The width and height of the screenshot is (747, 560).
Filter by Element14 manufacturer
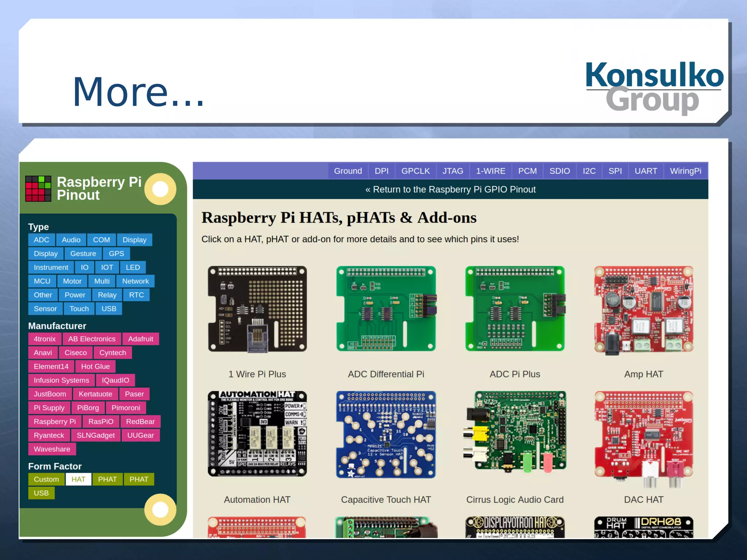51,366
